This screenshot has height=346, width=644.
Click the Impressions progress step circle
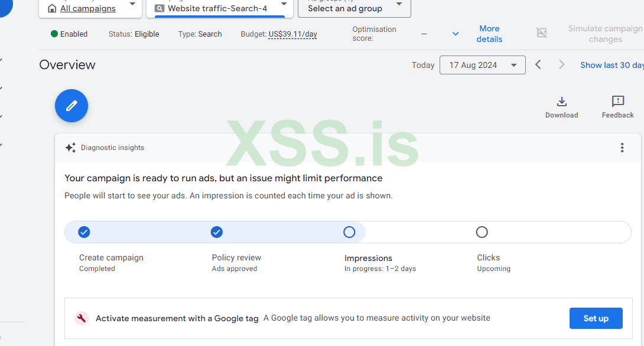click(x=350, y=232)
